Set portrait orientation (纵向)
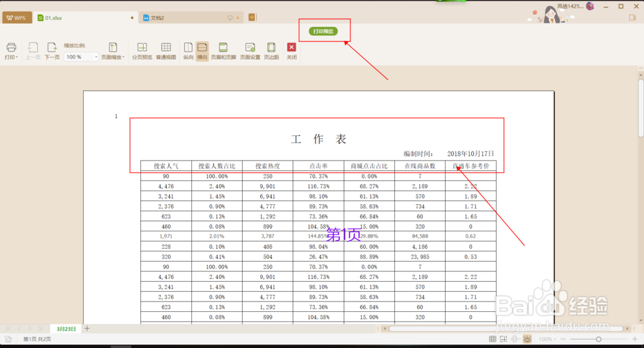644x348 pixels. 188,52
